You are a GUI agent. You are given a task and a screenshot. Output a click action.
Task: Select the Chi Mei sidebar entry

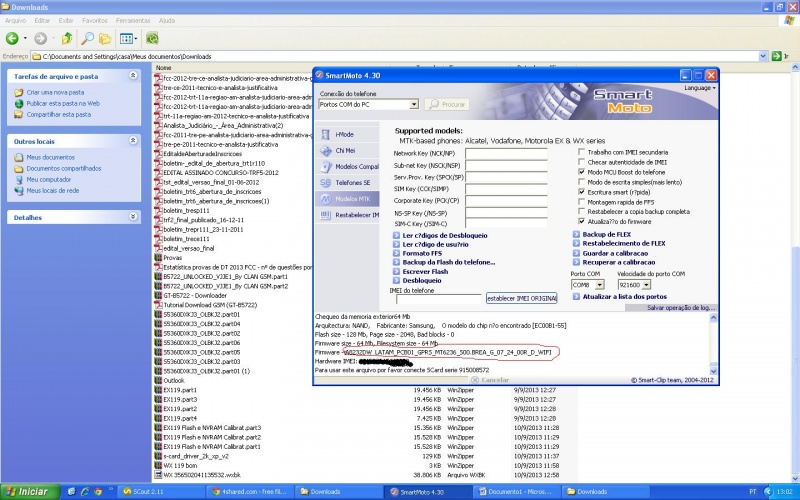347,151
